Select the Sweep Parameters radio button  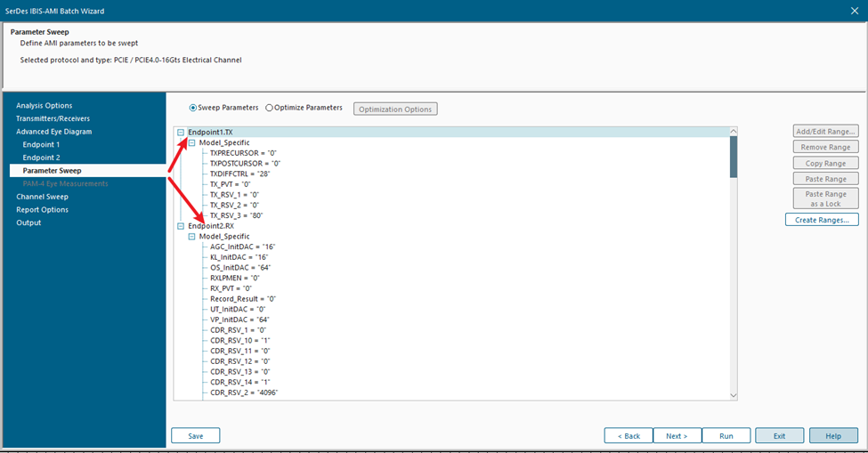click(193, 108)
